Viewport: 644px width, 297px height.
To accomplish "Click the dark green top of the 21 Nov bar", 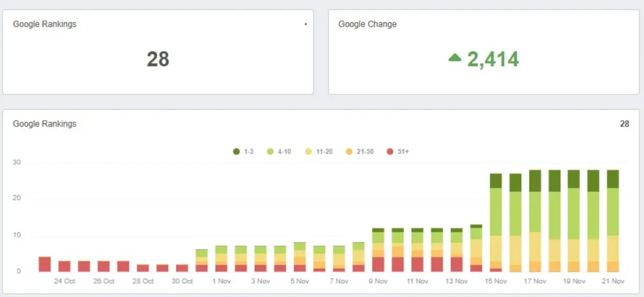I will [x=613, y=179].
